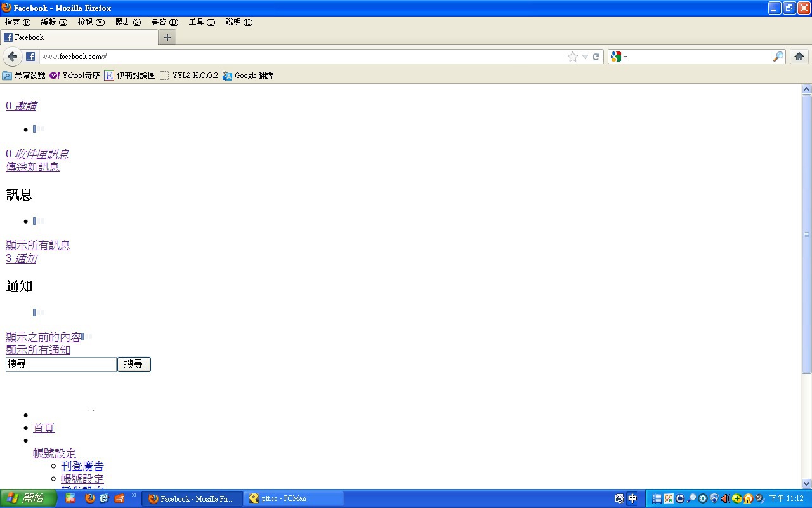Click 顯示所有訊息 link

[x=38, y=245]
